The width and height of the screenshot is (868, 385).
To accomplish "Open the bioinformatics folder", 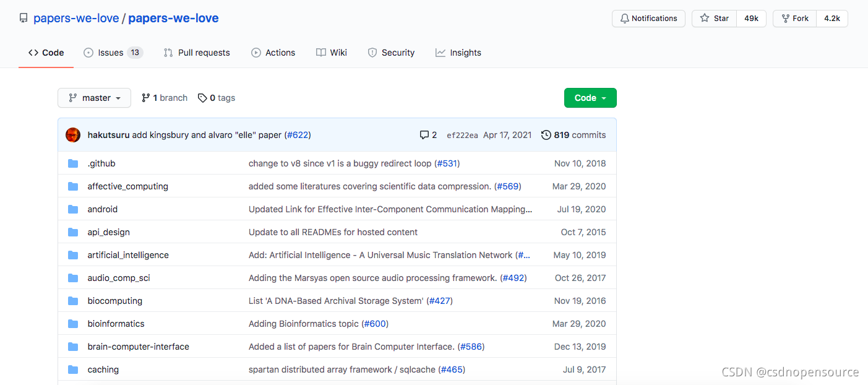I will [116, 324].
